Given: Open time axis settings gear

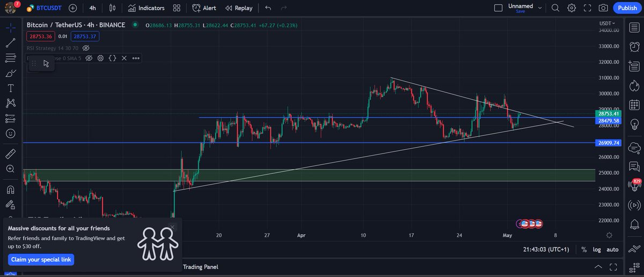Looking at the screenshot, I should (x=609, y=235).
